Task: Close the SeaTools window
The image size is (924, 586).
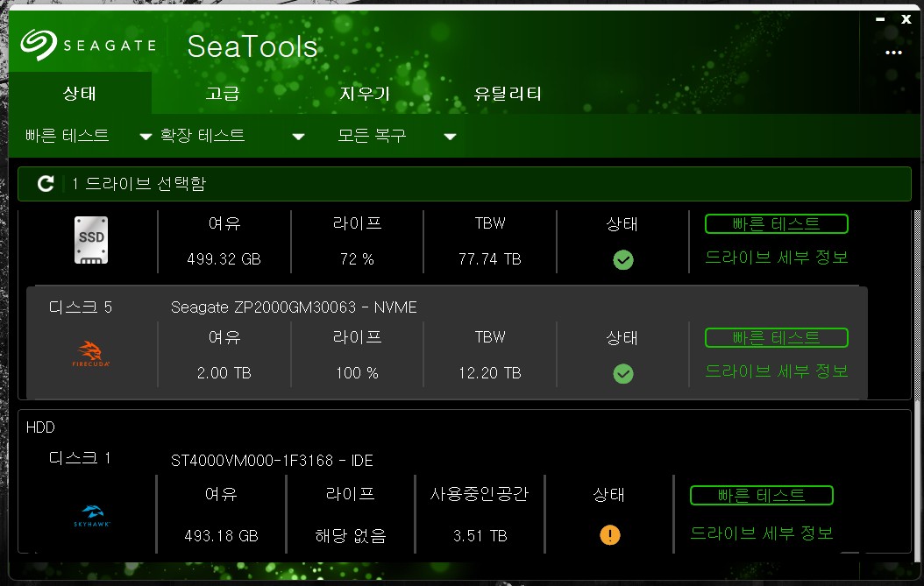Action: tap(906, 19)
